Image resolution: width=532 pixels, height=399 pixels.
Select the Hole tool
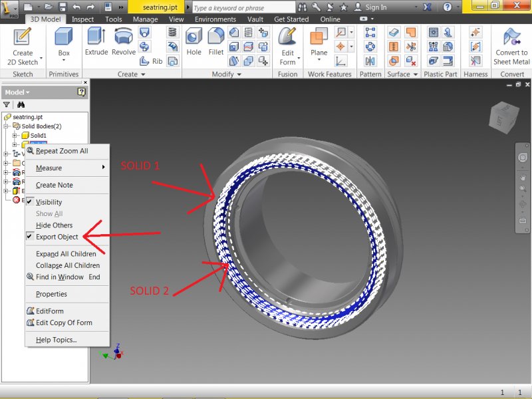(194, 41)
